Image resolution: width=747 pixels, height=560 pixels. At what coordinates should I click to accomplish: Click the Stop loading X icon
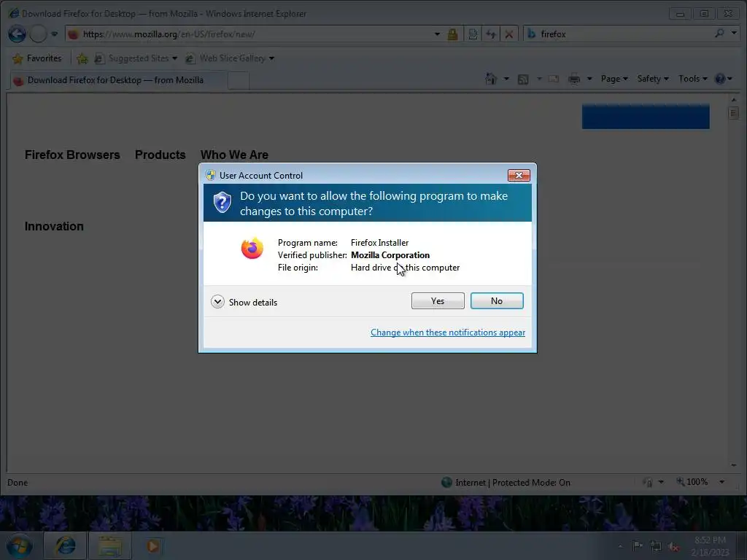[508, 34]
